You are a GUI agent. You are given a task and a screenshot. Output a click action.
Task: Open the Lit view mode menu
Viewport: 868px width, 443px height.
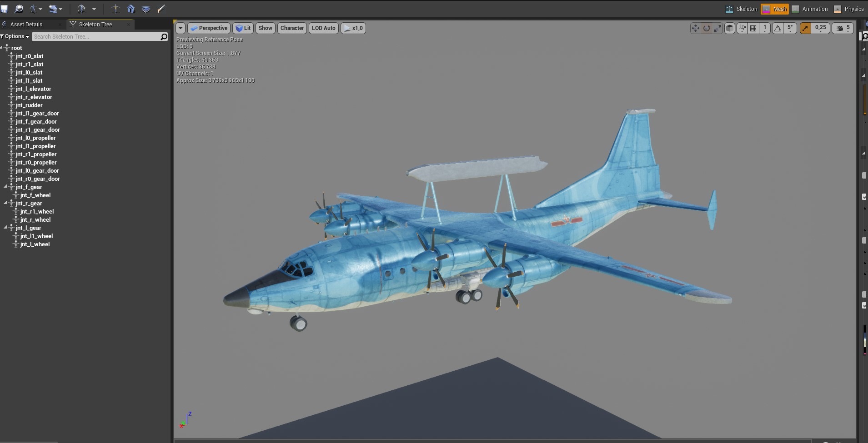(243, 28)
